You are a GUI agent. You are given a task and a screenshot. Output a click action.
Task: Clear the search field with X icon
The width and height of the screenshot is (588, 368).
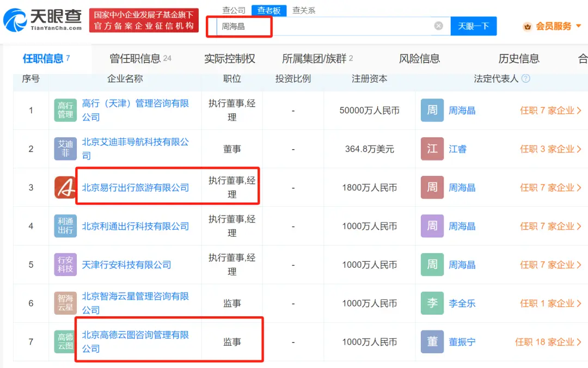click(438, 26)
